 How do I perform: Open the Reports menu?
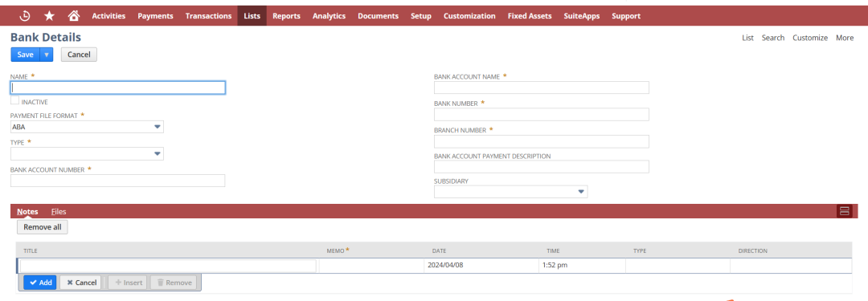(286, 16)
